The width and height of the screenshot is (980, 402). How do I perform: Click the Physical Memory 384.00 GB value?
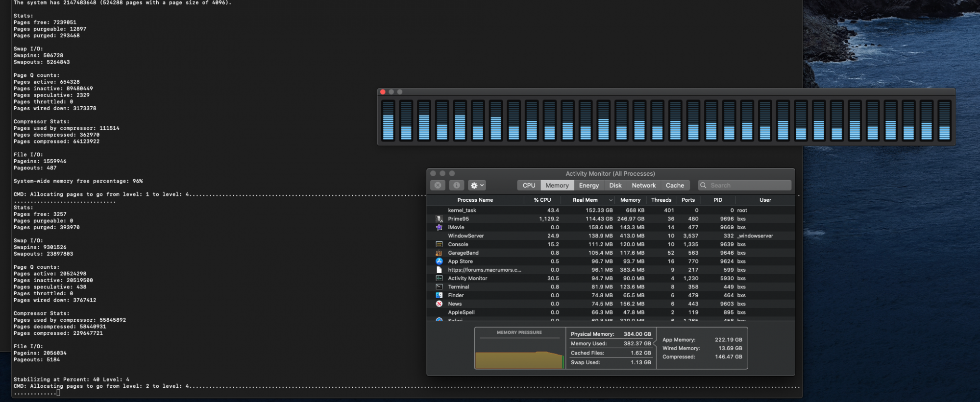click(637, 334)
